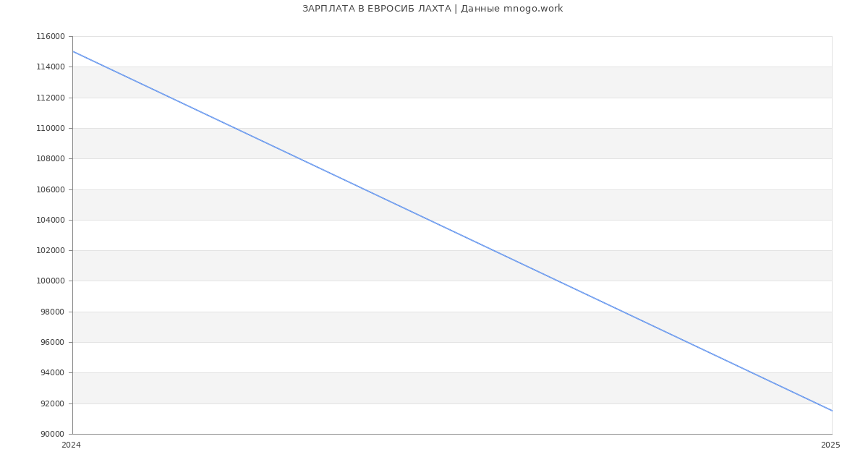Click the 100000 y-axis label
The image size is (868, 470).
pos(51,281)
